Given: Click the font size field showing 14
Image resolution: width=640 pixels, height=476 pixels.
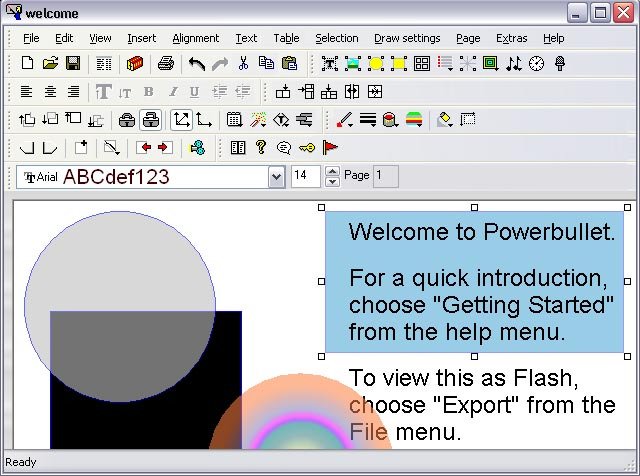Looking at the screenshot, I should coord(306,177).
